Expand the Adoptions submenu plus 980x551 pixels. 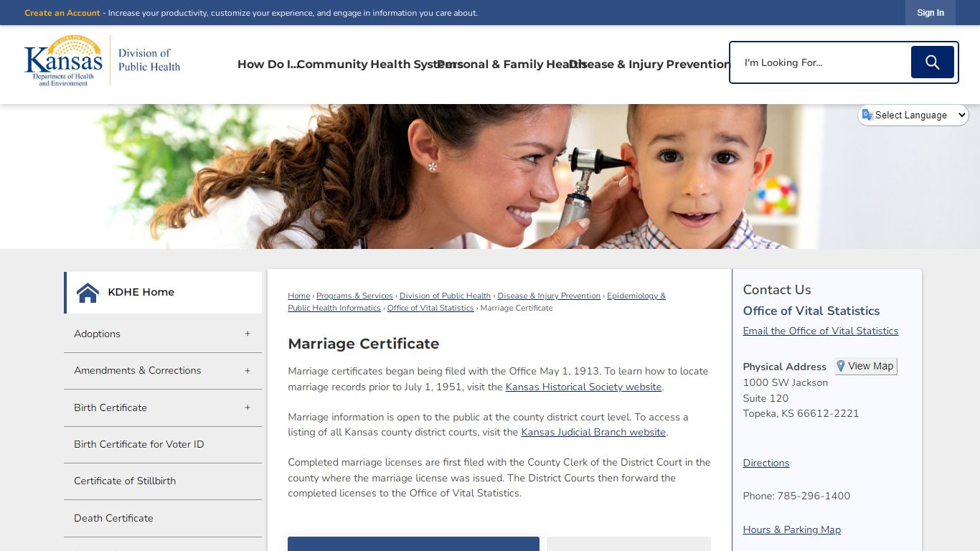[248, 334]
